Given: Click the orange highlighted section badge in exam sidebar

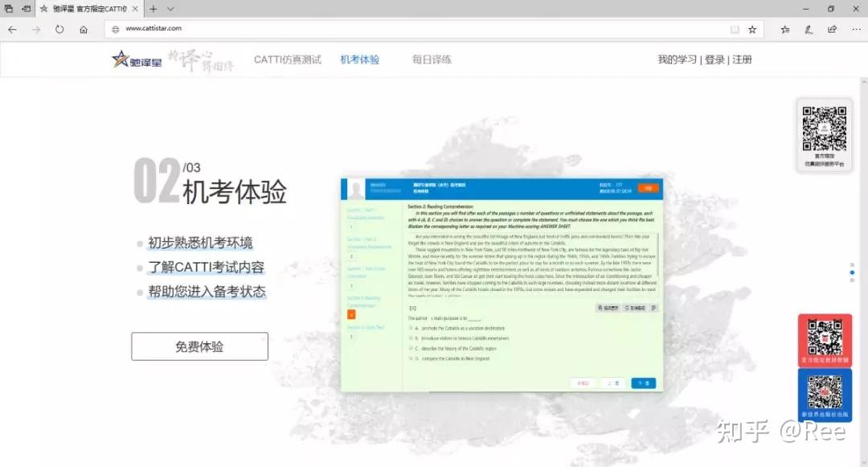Looking at the screenshot, I should (x=350, y=315).
